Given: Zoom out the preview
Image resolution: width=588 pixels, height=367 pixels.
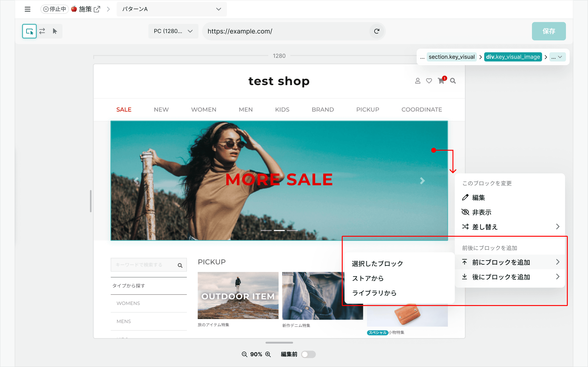Looking at the screenshot, I should tap(244, 354).
